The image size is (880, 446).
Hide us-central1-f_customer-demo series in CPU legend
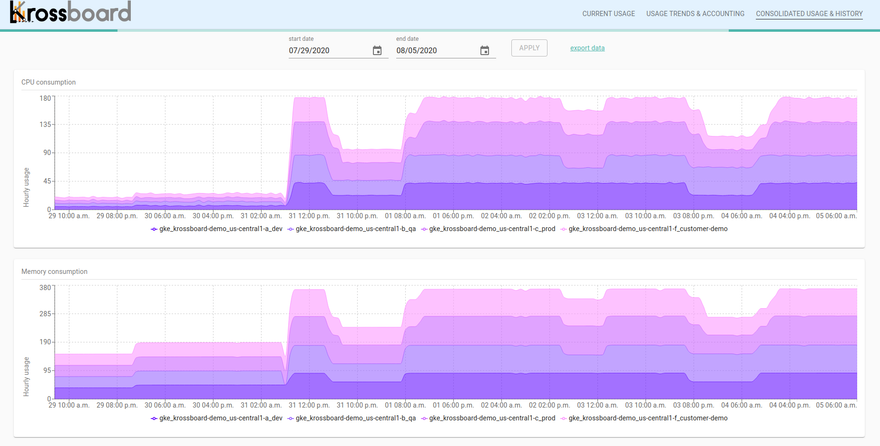coord(643,229)
